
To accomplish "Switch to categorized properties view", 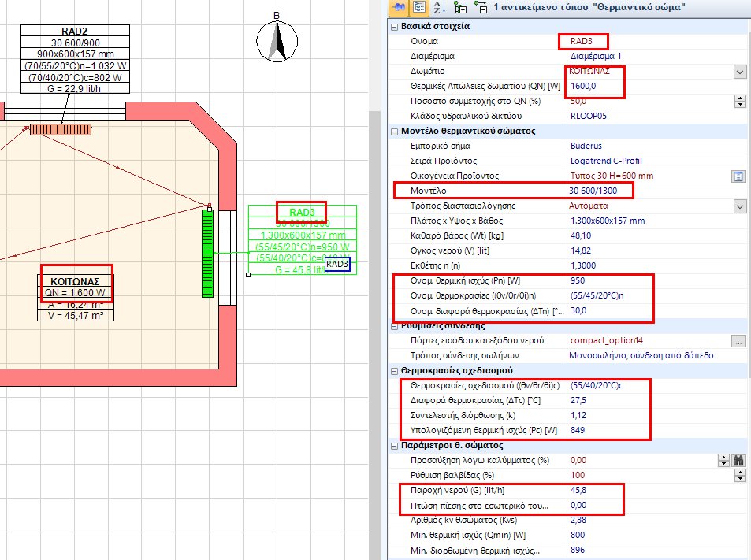I will click(419, 7).
